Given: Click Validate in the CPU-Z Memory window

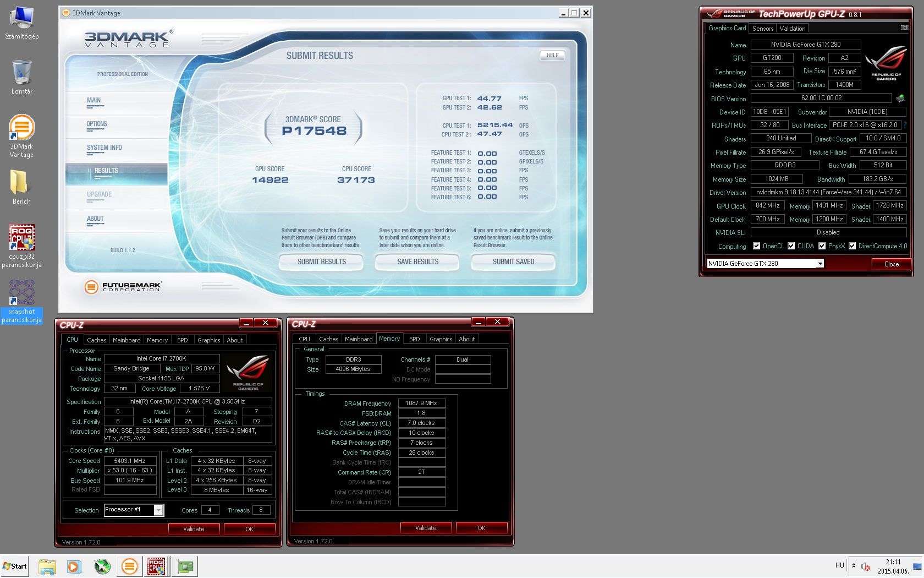Looking at the screenshot, I should (x=426, y=528).
